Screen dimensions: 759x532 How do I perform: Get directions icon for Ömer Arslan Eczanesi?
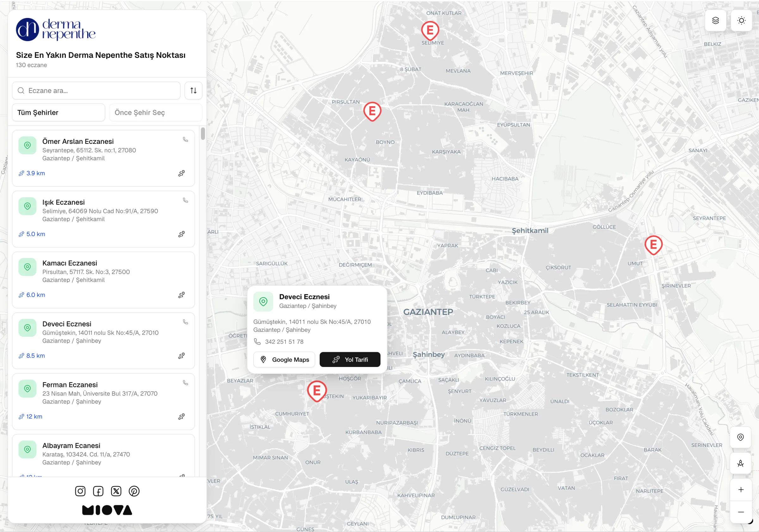coord(182,173)
